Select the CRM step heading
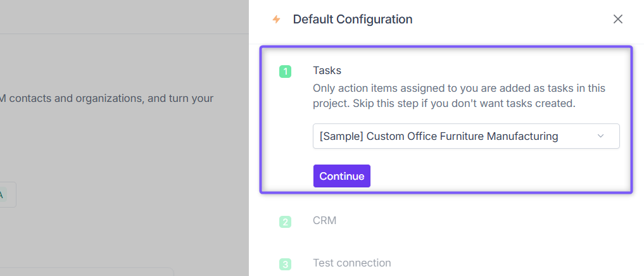Screen dimensions: 644x276 pyautogui.click(x=324, y=220)
